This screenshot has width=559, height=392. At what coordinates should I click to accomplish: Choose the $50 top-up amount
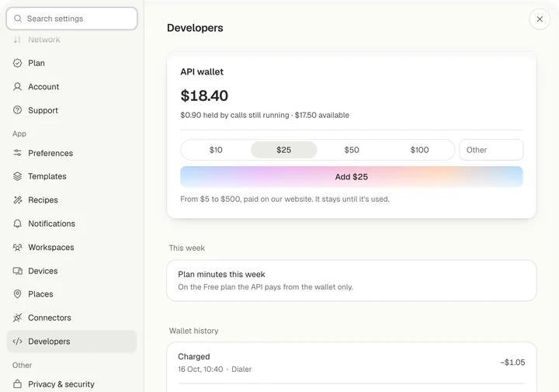pyautogui.click(x=352, y=150)
